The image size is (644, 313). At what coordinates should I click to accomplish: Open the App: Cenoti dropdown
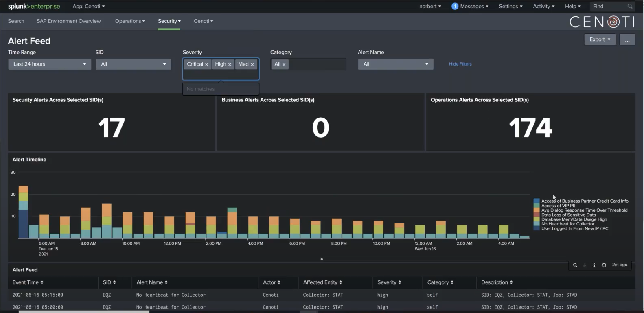[88, 6]
